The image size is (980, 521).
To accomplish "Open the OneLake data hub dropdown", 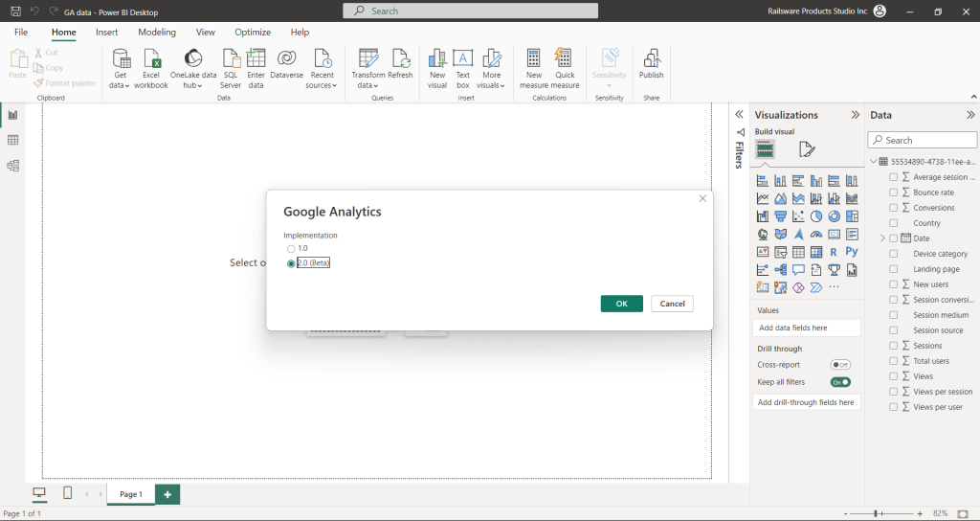I will coord(193,69).
